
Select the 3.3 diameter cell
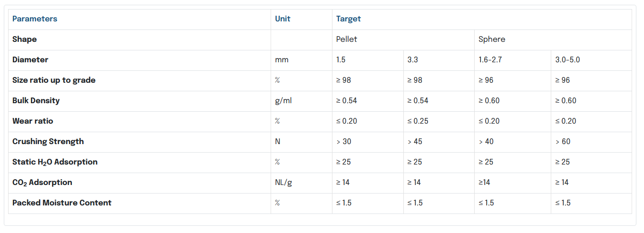point(413,60)
